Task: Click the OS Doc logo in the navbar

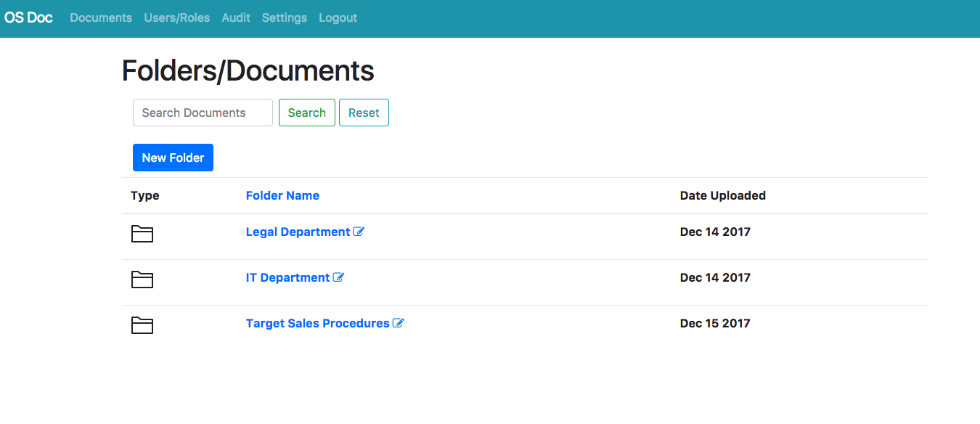Action: point(28,17)
